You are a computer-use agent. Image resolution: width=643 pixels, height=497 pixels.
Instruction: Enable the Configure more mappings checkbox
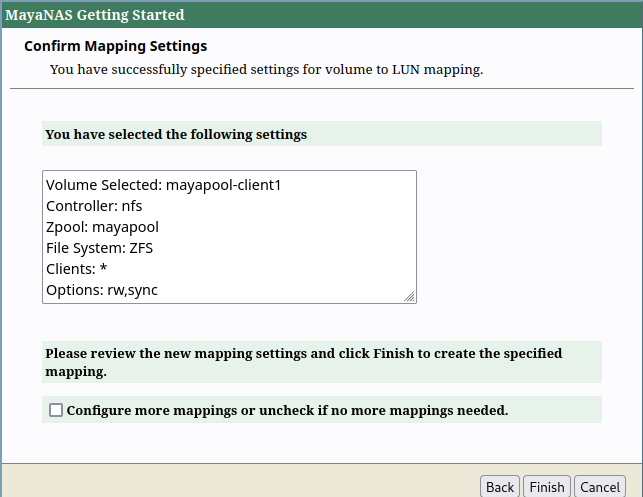56,410
